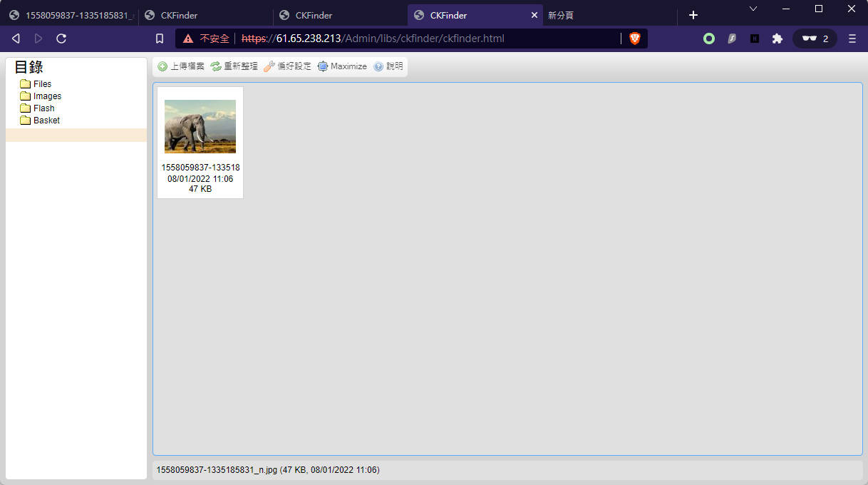Switch to the 1558059837-1335185831 browser tab
The width and height of the screenshot is (868, 485).
coord(69,15)
